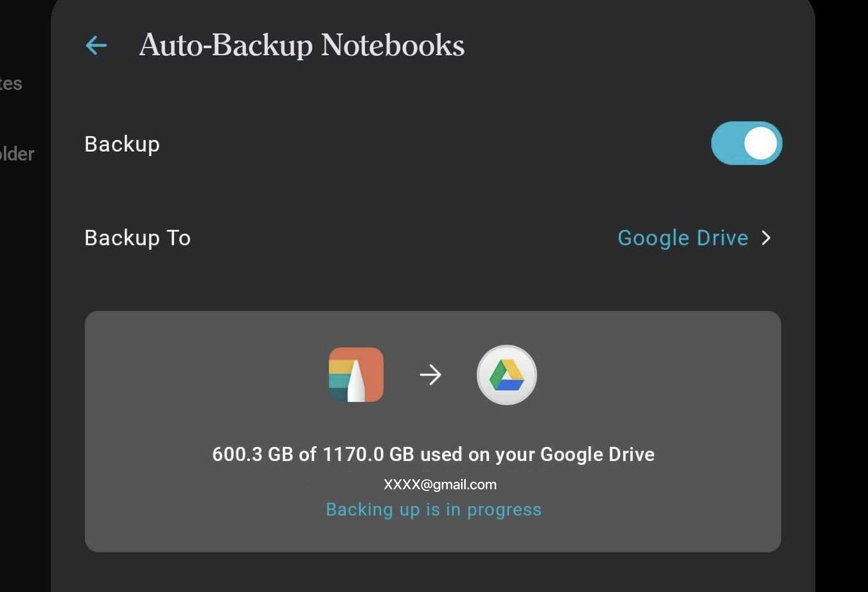
Task: Tap the Google Drive logo icon
Action: coord(507,375)
